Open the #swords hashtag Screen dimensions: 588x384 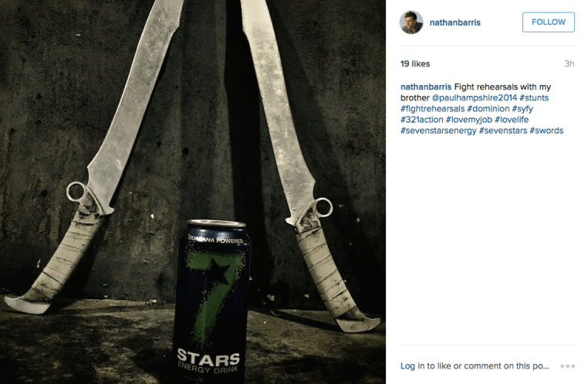[x=546, y=131]
